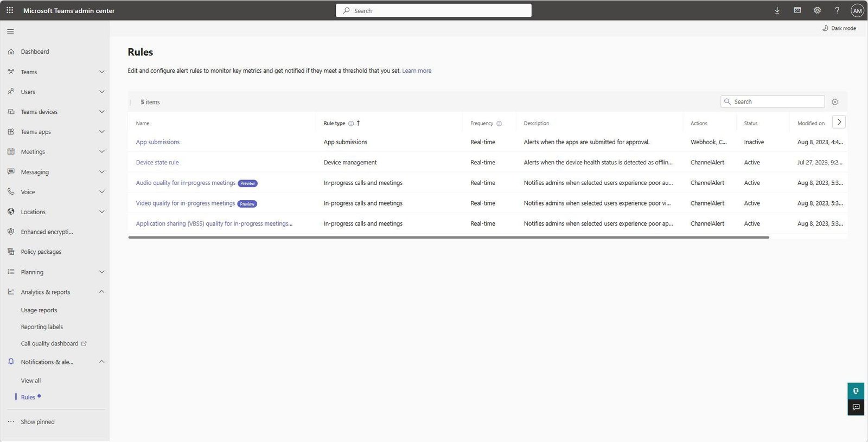
Task: Collapse the Analytics & reports chevron
Action: [x=101, y=292]
